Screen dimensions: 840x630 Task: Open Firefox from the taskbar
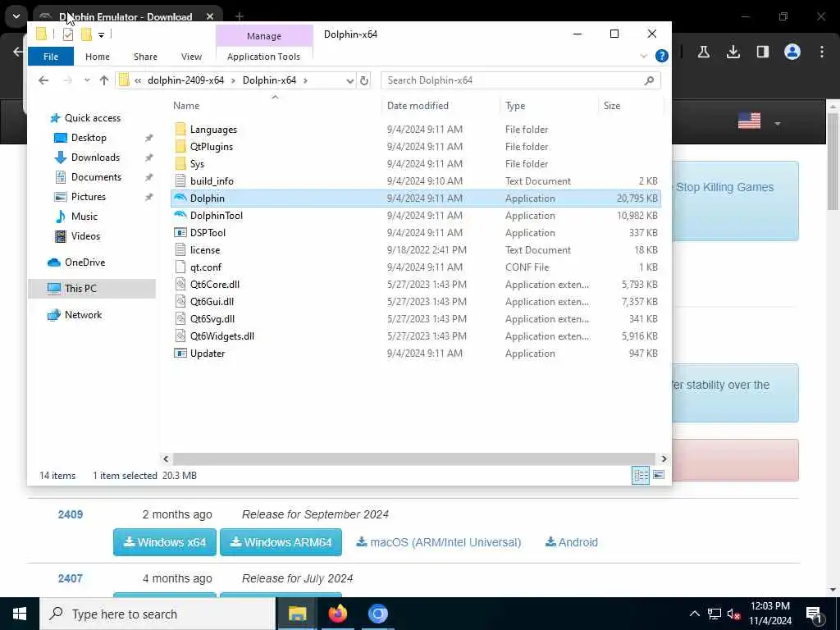337,614
